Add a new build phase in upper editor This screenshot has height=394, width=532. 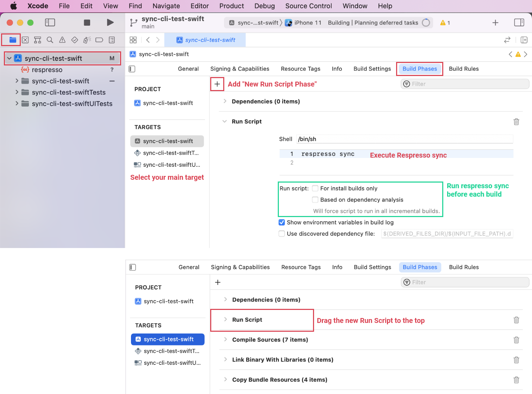[217, 84]
